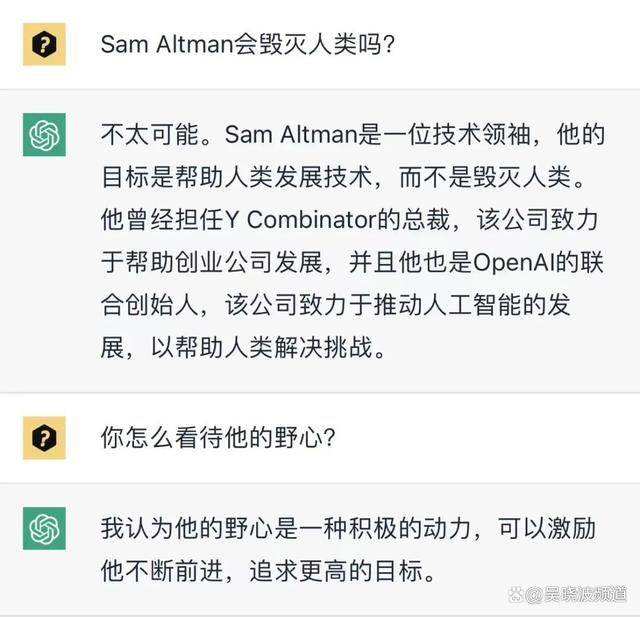Screen dimensions: 640x617
Task: Click the yellow avatar beside the 野心 question
Action: (x=44, y=437)
